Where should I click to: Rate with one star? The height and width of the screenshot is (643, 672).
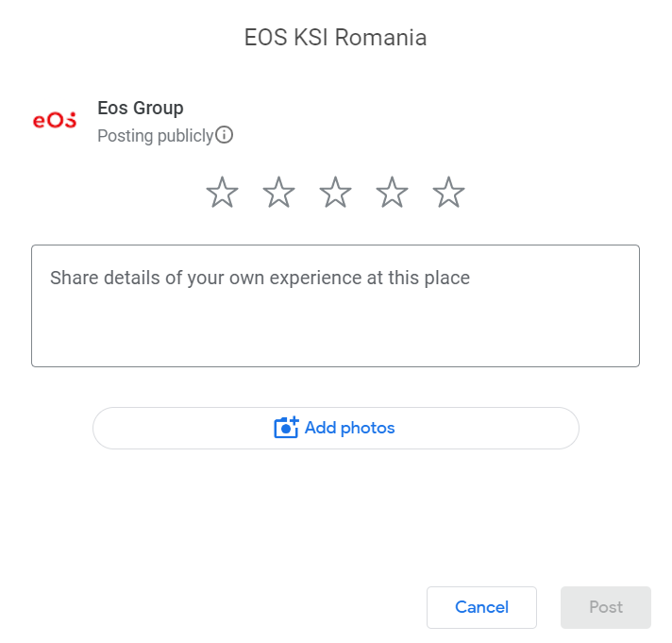point(222,193)
